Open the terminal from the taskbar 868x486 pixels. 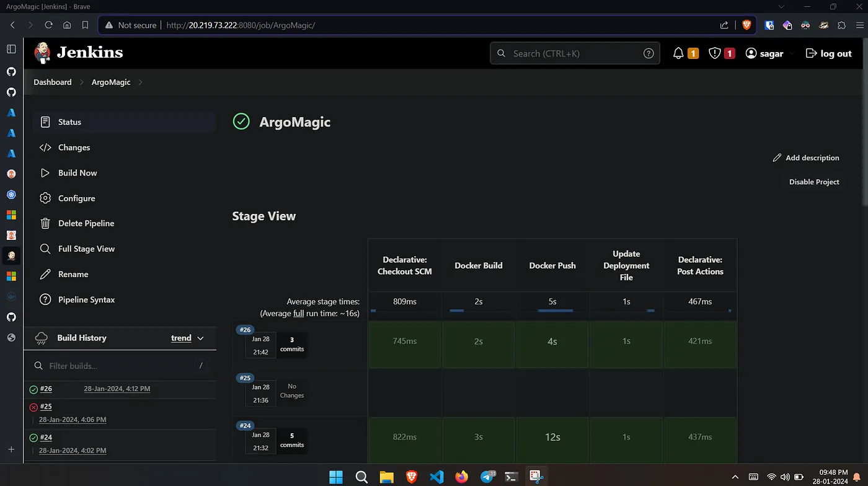coord(511,477)
